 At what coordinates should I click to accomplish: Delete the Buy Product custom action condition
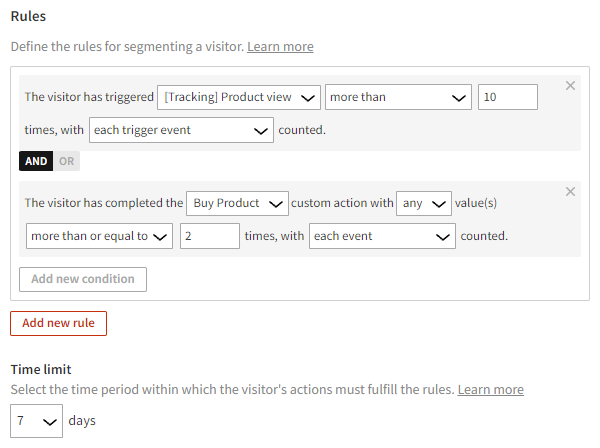coord(570,192)
